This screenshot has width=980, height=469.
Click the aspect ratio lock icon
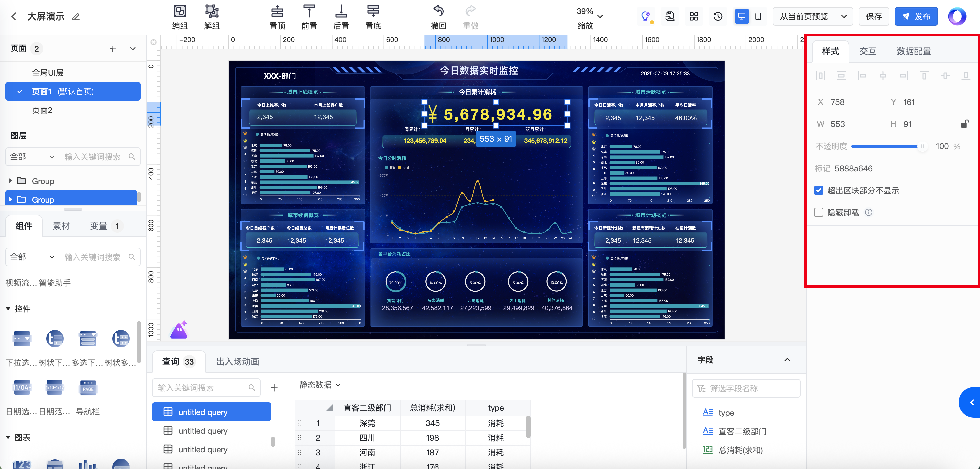[x=964, y=124]
